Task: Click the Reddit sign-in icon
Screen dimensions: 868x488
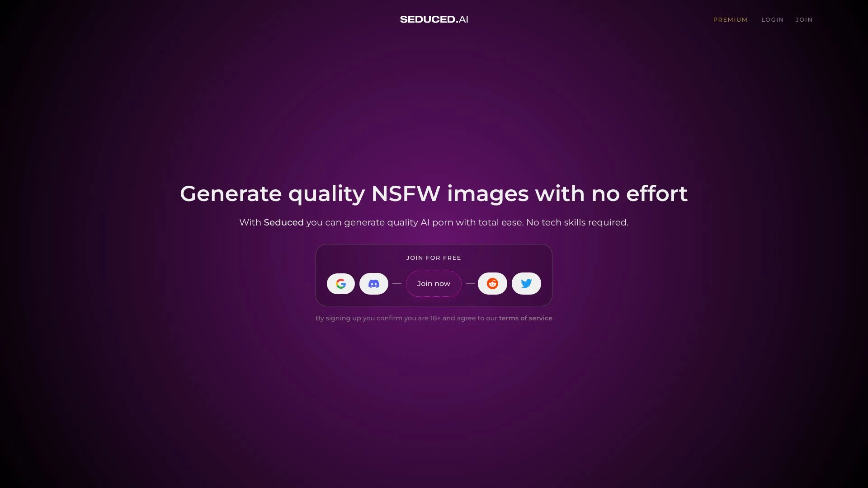Action: pos(492,283)
